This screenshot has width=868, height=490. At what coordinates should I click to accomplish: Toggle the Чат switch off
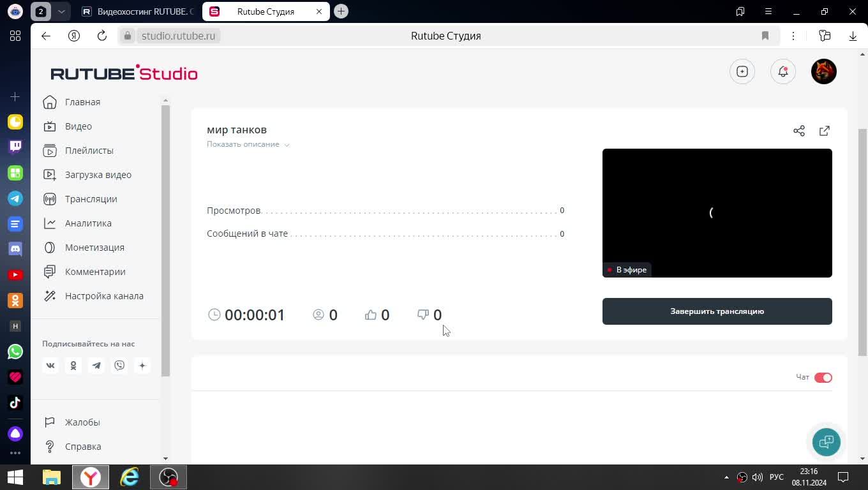coord(823,378)
